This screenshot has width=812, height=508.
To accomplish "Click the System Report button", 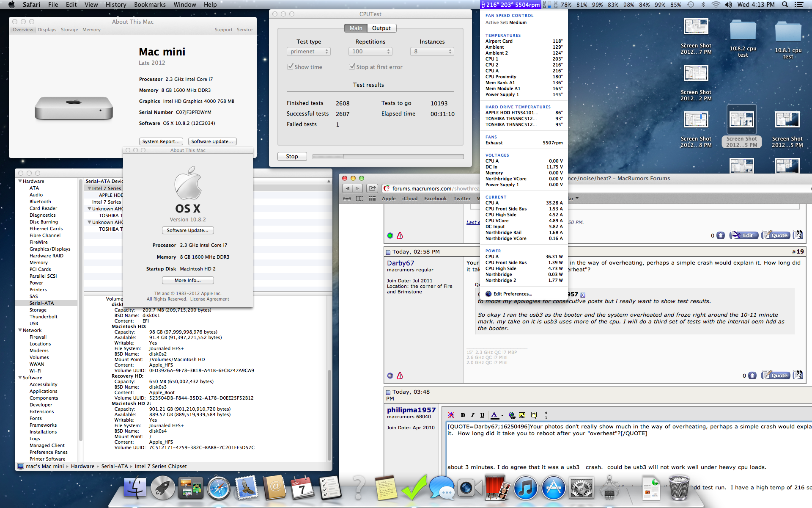I will [162, 141].
